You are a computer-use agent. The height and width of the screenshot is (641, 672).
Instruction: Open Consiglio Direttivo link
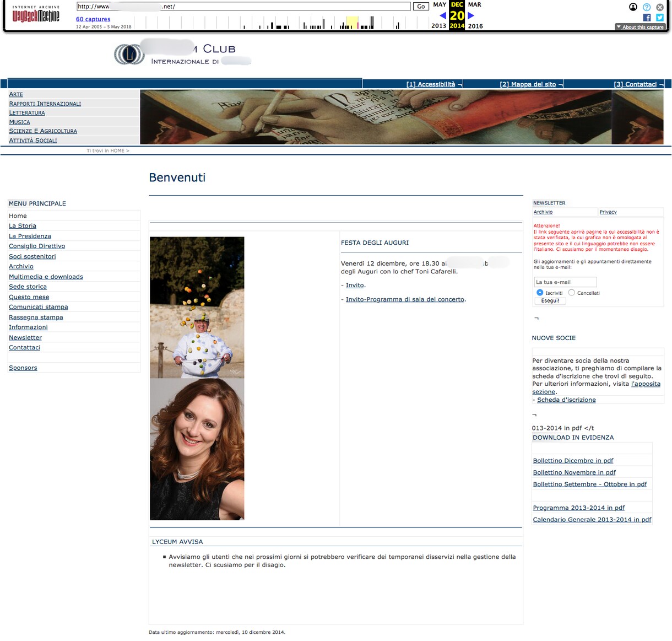tap(37, 246)
